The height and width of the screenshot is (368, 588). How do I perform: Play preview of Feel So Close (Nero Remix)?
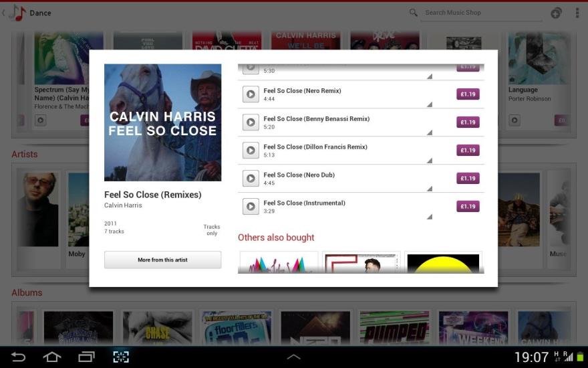pos(251,94)
